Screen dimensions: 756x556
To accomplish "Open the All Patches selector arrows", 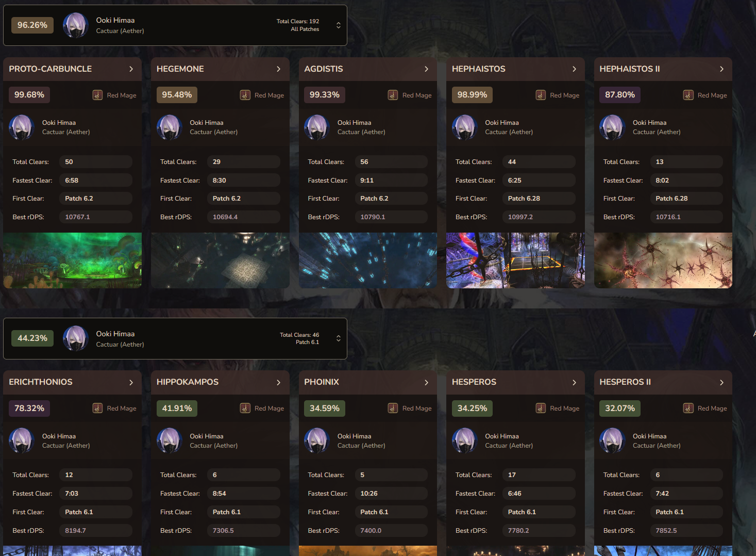I will 339,25.
